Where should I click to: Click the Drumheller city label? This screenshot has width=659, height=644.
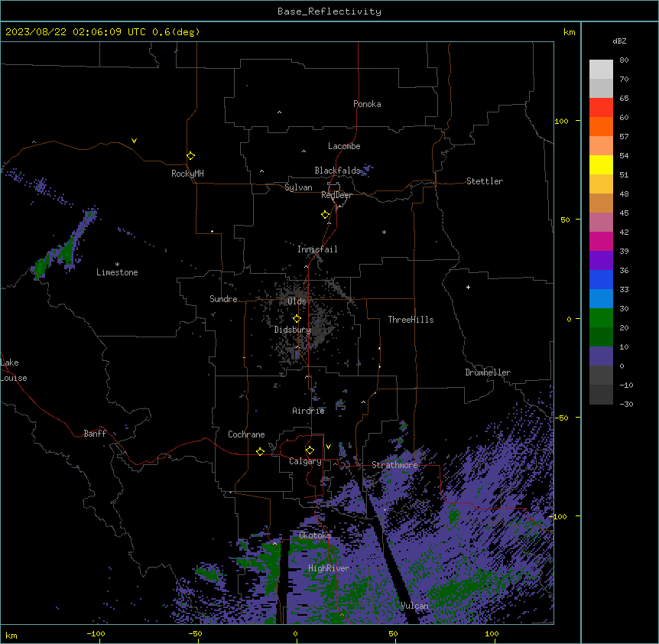tap(488, 372)
